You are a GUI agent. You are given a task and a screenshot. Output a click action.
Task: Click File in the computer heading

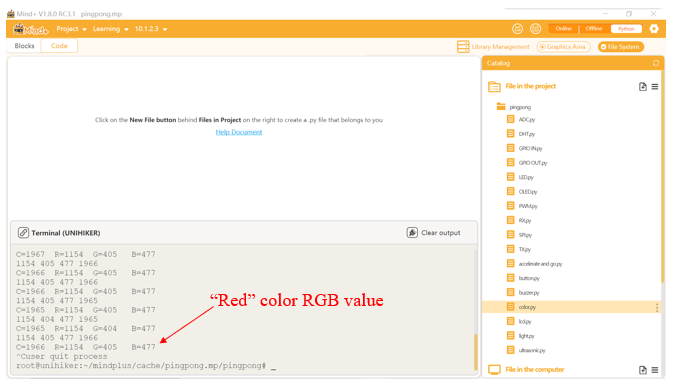point(535,369)
